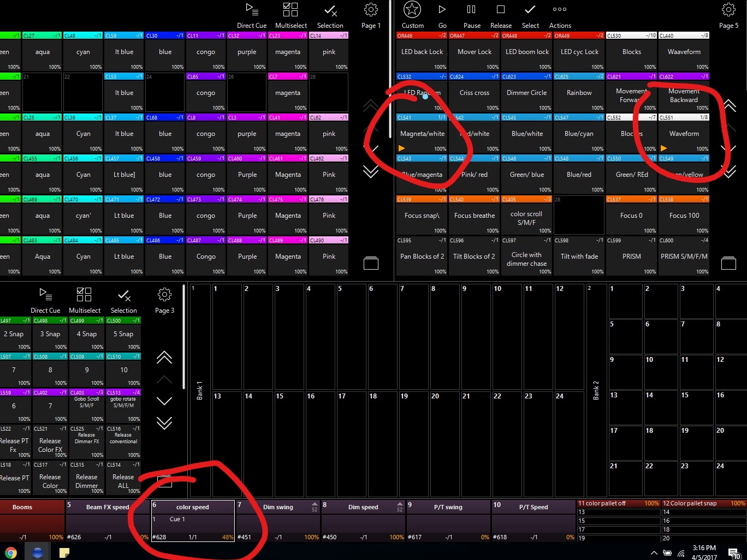Select the PRISM S/M/F/M cell
The height and width of the screenshot is (560, 747).
click(684, 256)
